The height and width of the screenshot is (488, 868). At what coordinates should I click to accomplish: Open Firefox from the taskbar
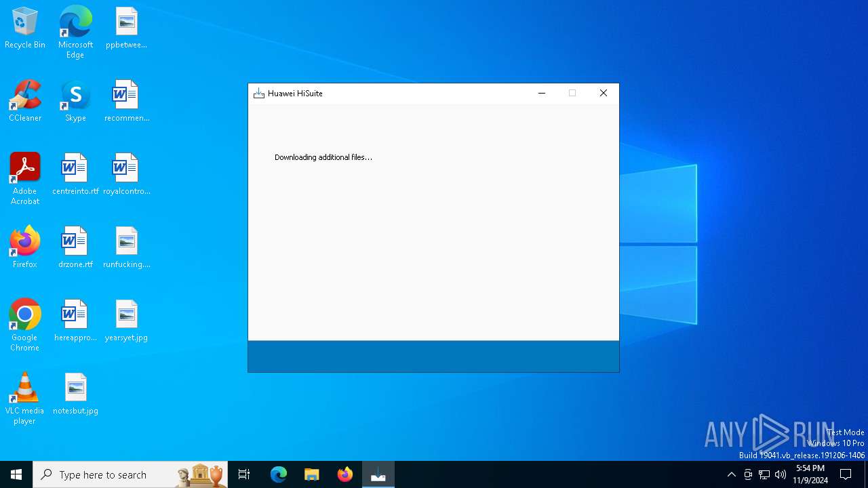345,474
